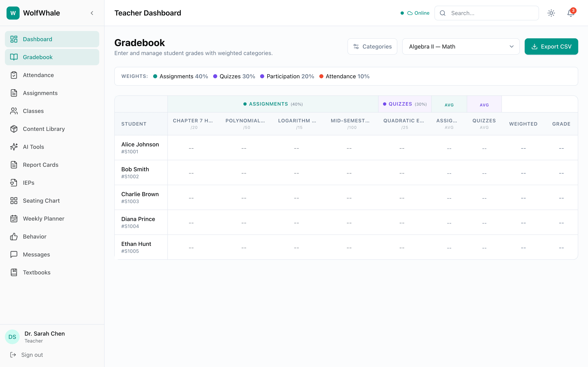Select the Dashboard grid icon in sidebar

click(x=14, y=39)
